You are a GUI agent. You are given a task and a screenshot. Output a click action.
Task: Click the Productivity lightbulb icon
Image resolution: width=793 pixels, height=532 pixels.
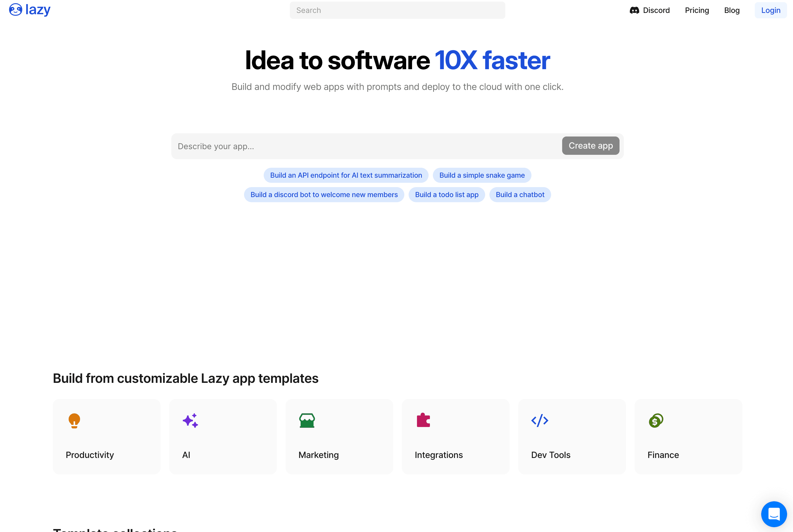pos(74,421)
